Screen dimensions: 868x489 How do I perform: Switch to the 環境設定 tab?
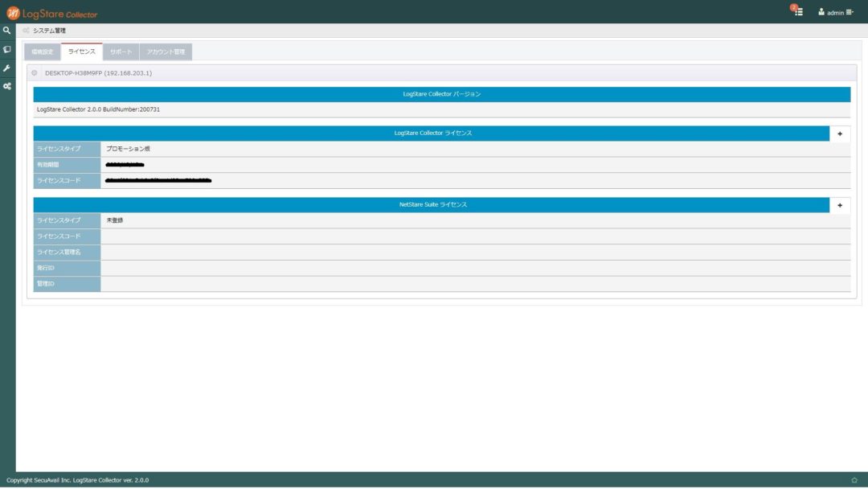coord(43,52)
